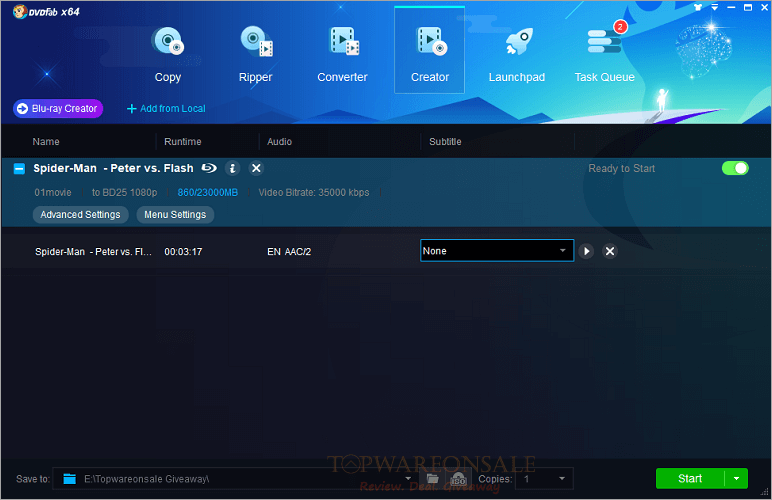The width and height of the screenshot is (772, 500).
Task: Click the DVDFab x64 logo
Action: click(46, 11)
